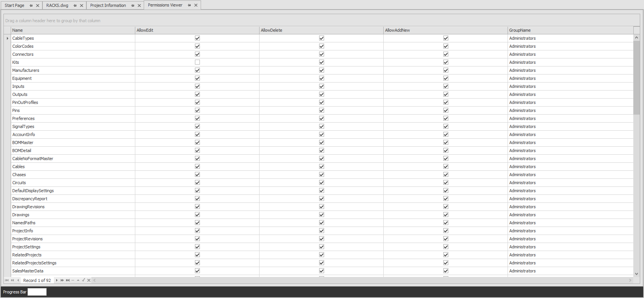Sort by Name column header
The image size is (644, 298).
(x=73, y=30)
